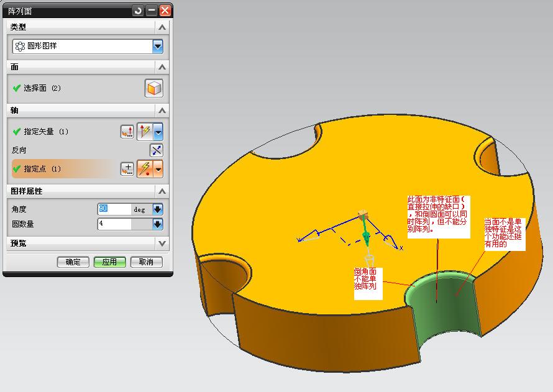Click the 反向 reverse direction icon
This screenshot has height=392, width=553.
156,150
